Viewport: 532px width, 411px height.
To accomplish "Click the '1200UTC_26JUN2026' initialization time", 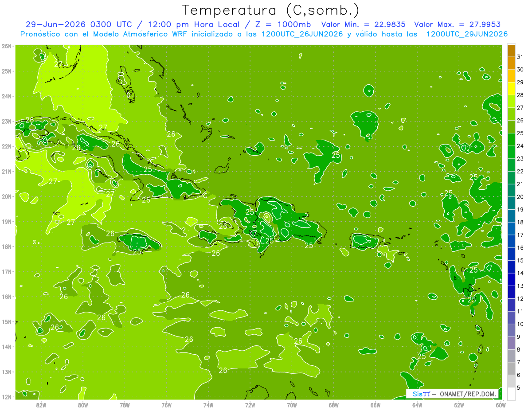I will (303, 34).
